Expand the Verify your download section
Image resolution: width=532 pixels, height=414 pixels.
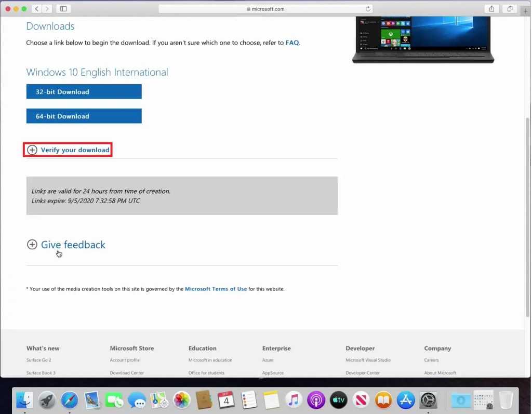(x=69, y=150)
